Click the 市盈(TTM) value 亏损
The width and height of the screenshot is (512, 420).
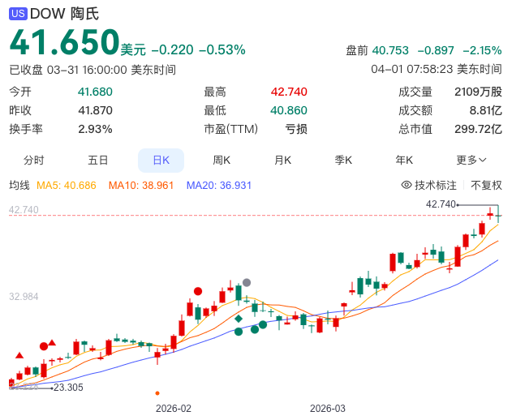point(296,129)
